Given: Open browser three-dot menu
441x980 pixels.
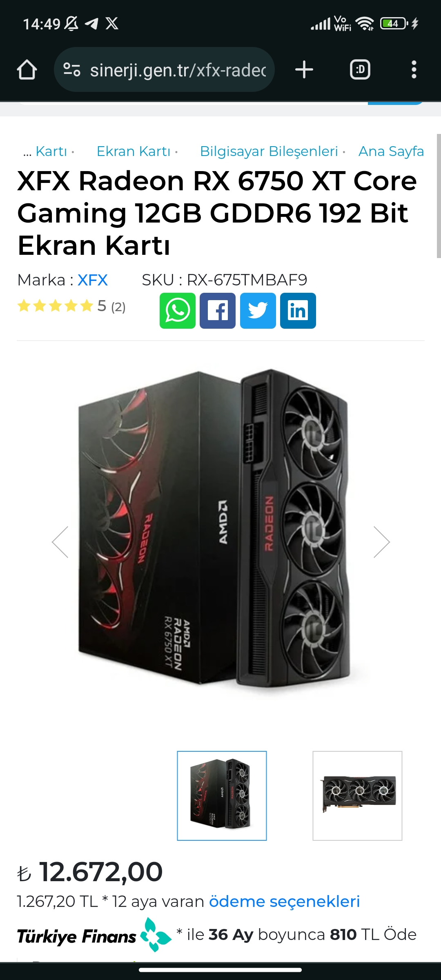Looking at the screenshot, I should 414,70.
